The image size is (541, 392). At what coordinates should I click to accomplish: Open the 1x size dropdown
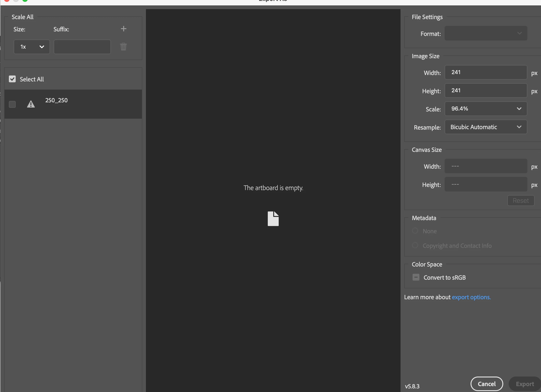point(32,47)
